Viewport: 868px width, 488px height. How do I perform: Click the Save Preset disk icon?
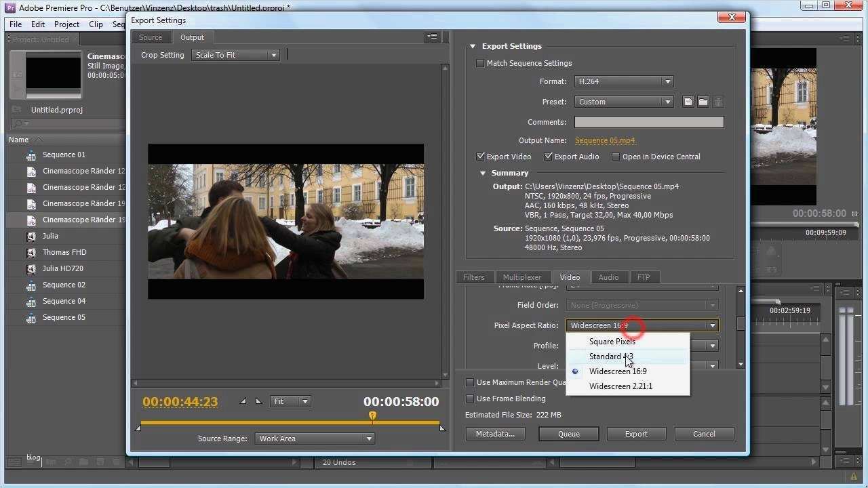688,102
